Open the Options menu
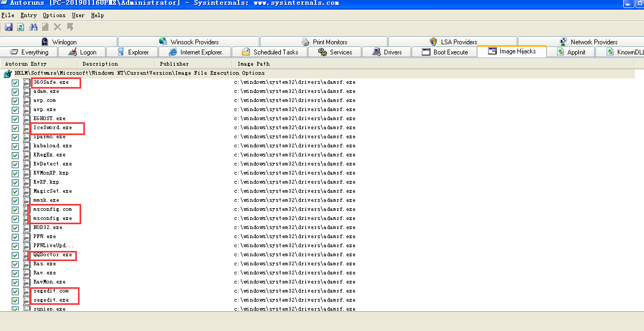Image resolution: width=644 pixels, height=331 pixels. tap(54, 15)
